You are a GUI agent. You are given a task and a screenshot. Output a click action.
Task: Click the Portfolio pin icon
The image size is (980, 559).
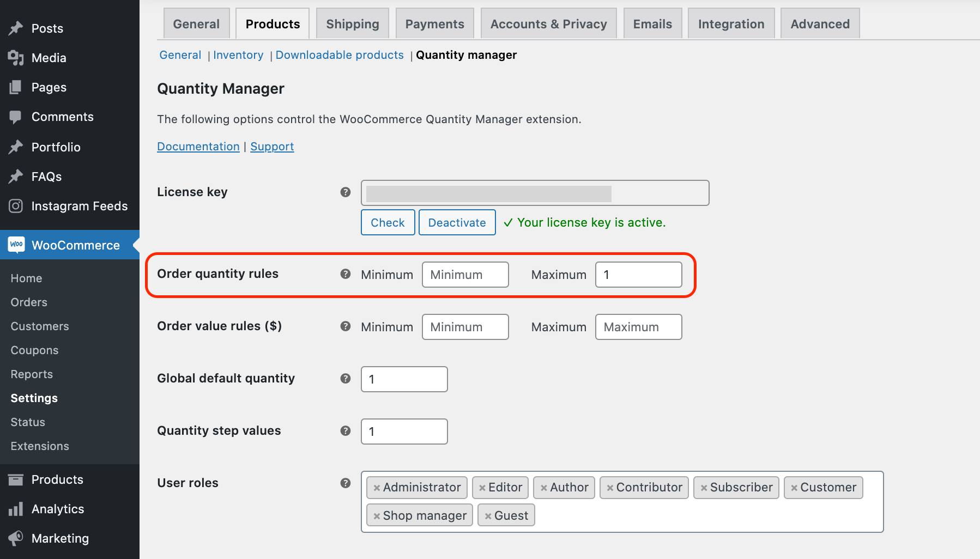pos(16,147)
